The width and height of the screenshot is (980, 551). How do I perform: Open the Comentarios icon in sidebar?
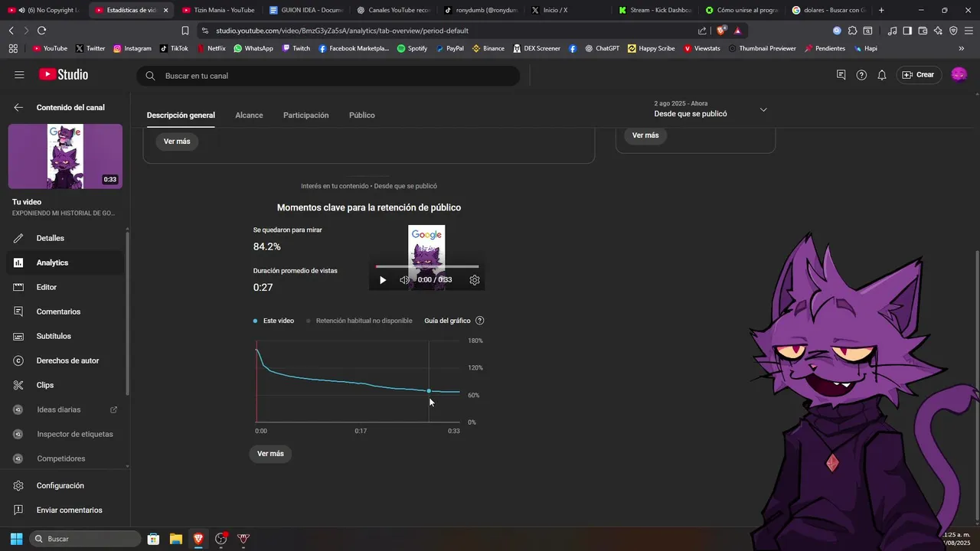coord(19,311)
